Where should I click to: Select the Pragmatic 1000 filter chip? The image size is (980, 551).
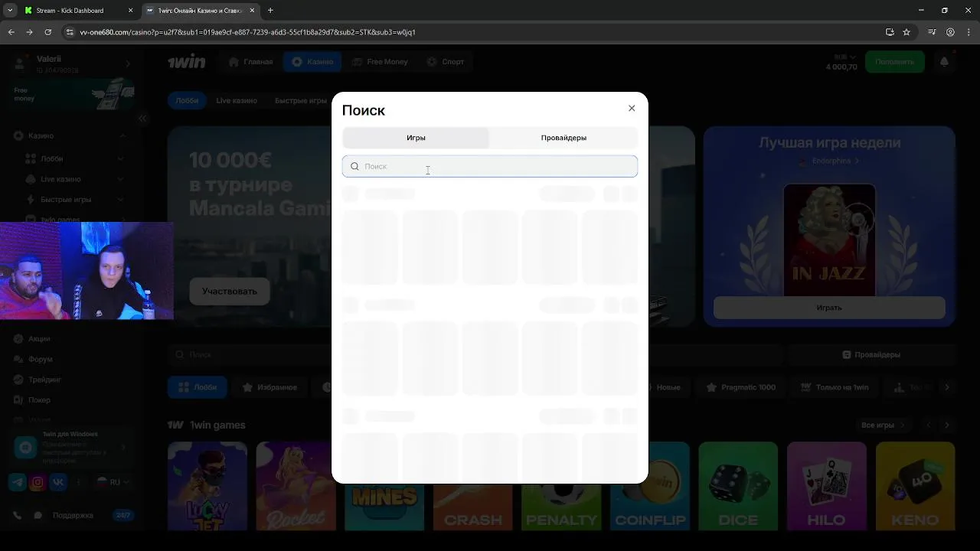coord(741,387)
